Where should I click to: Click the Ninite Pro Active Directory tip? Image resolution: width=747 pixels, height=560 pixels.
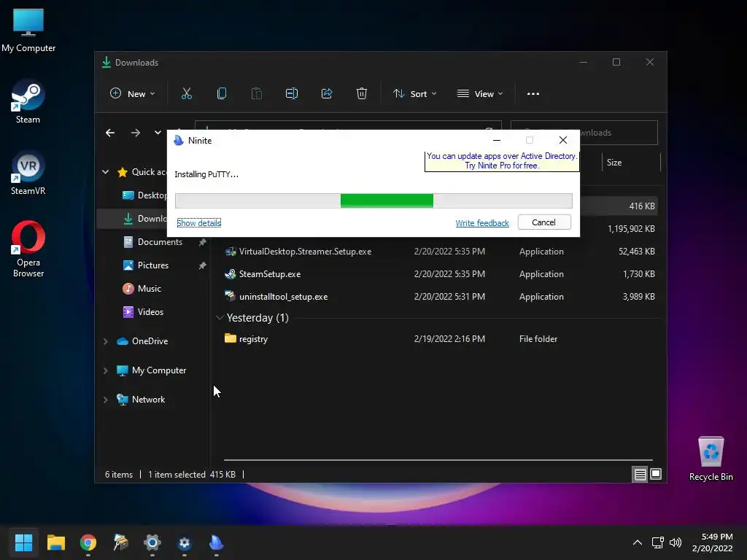point(502,161)
